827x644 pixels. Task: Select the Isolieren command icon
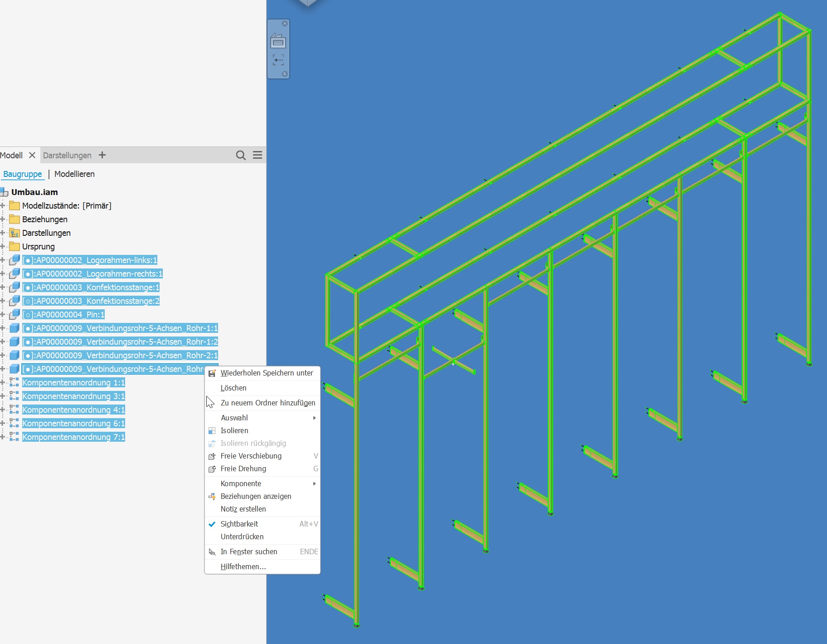click(213, 430)
